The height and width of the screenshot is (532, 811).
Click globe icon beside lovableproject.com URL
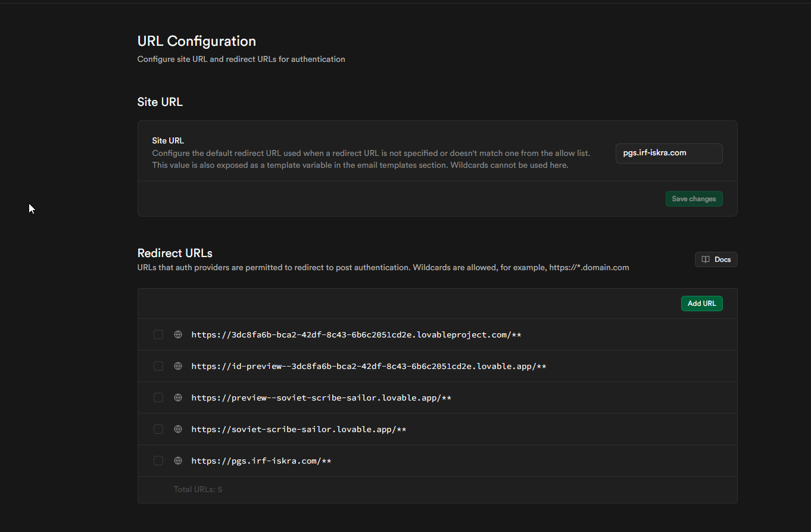pos(177,334)
